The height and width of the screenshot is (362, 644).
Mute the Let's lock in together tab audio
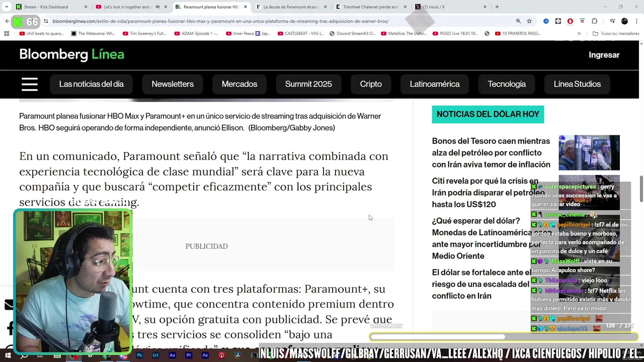click(x=157, y=7)
